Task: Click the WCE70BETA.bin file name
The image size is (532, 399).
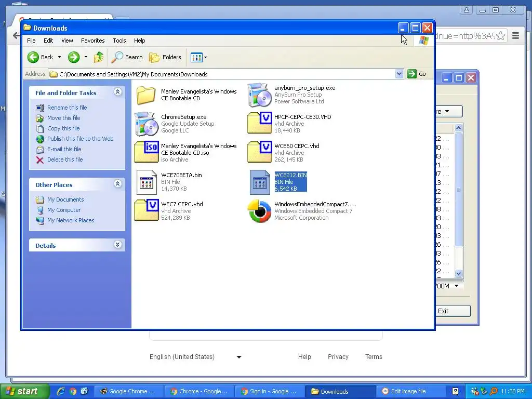Action: click(181, 175)
